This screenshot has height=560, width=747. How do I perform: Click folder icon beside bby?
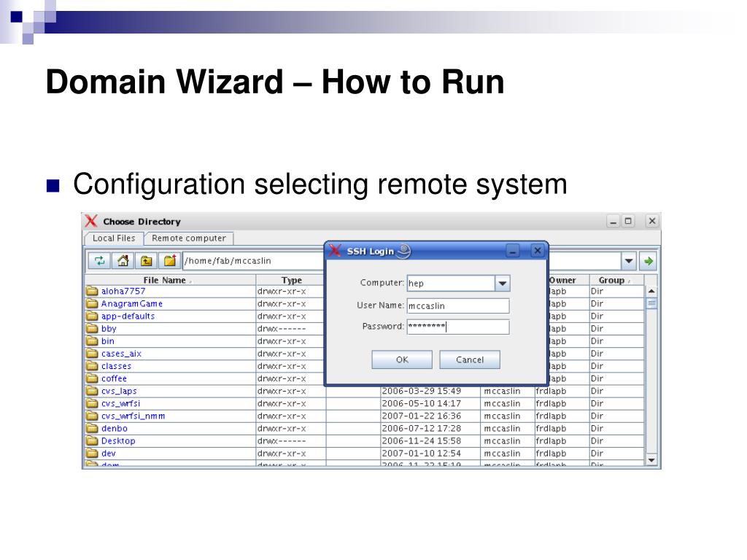pos(92,329)
